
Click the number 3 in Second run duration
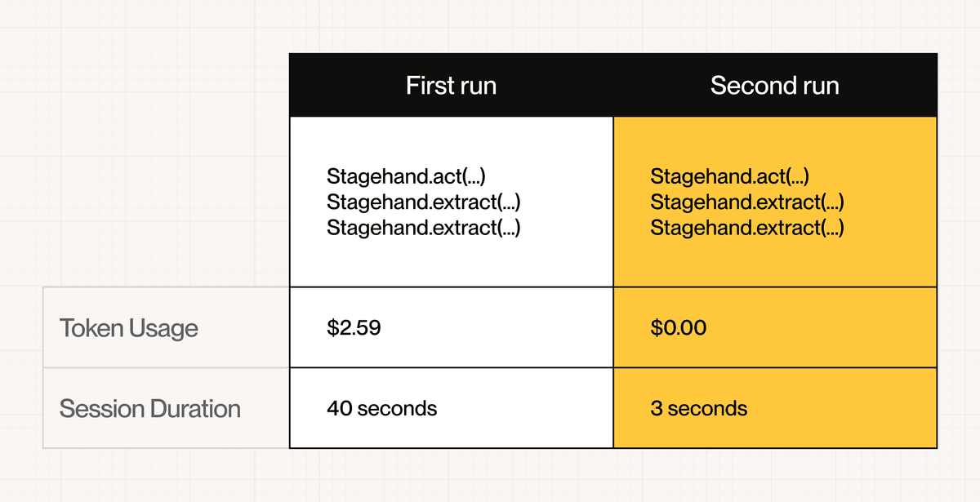coord(657,408)
